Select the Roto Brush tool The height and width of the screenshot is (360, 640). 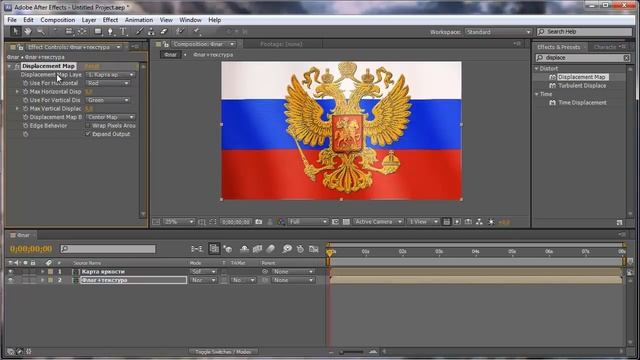(180, 31)
